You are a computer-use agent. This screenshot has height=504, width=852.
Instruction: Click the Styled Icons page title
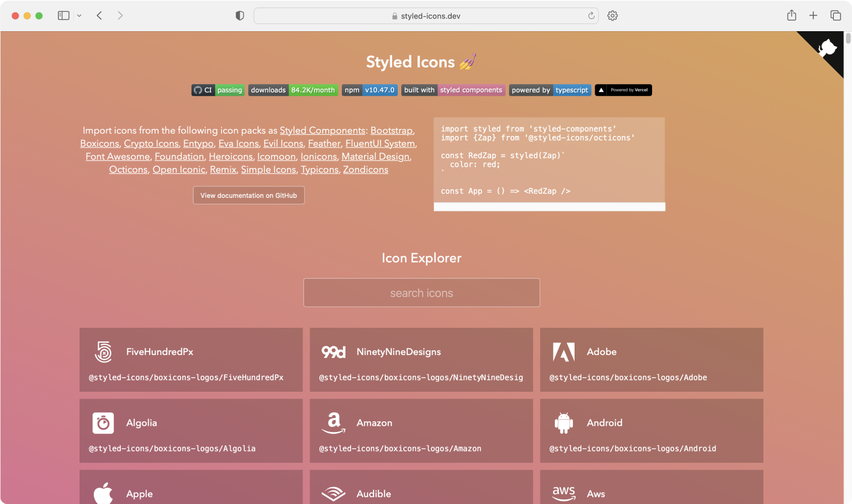tap(421, 62)
